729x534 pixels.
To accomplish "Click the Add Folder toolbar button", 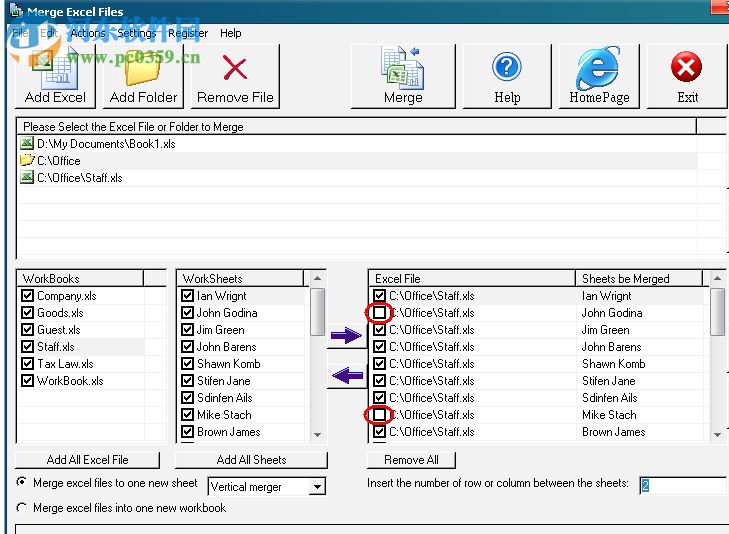I will coord(143,77).
